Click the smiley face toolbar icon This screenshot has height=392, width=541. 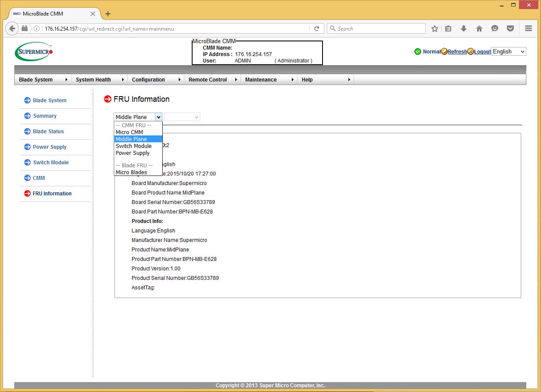pos(495,28)
